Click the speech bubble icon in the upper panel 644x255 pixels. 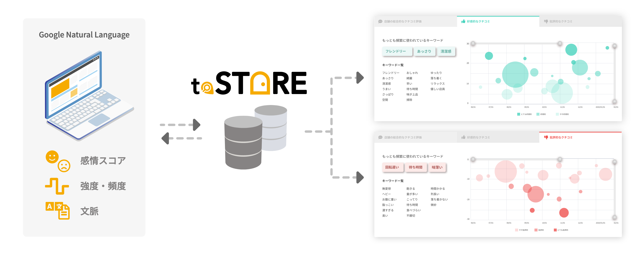[380, 22]
